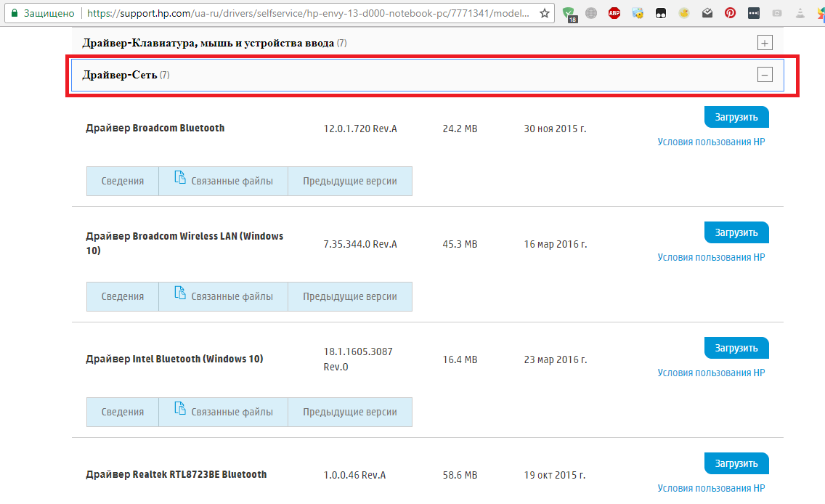Expand Драйвер-Клавиатура, мышь section with plus
Viewport: 825px width, 504px height.
click(x=765, y=43)
